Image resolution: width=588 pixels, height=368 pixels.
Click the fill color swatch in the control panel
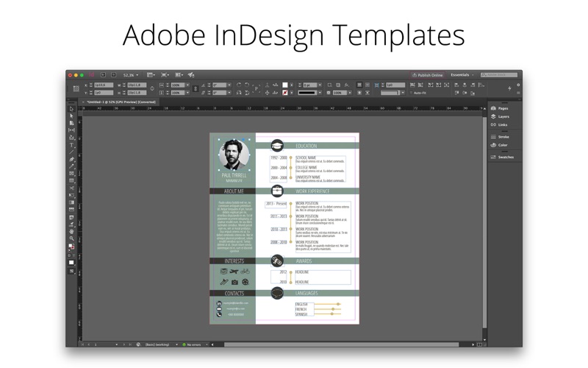285,85
